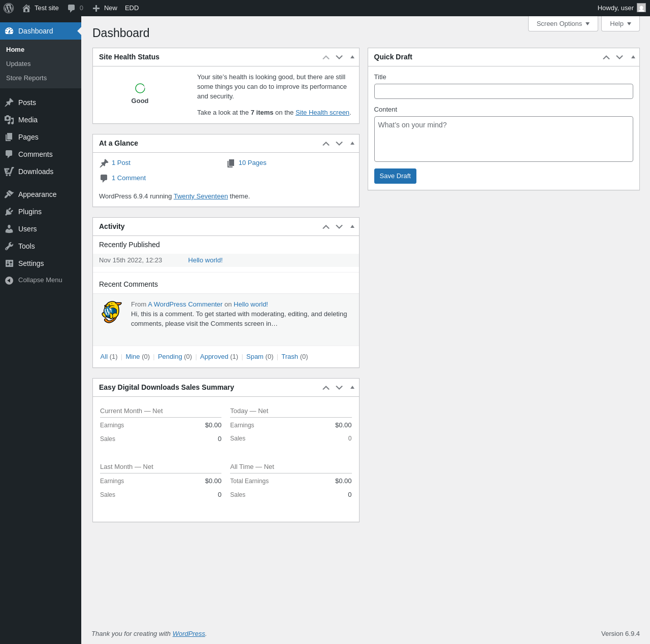
Task: Click the Tools wrench icon
Action: [x=9, y=246]
